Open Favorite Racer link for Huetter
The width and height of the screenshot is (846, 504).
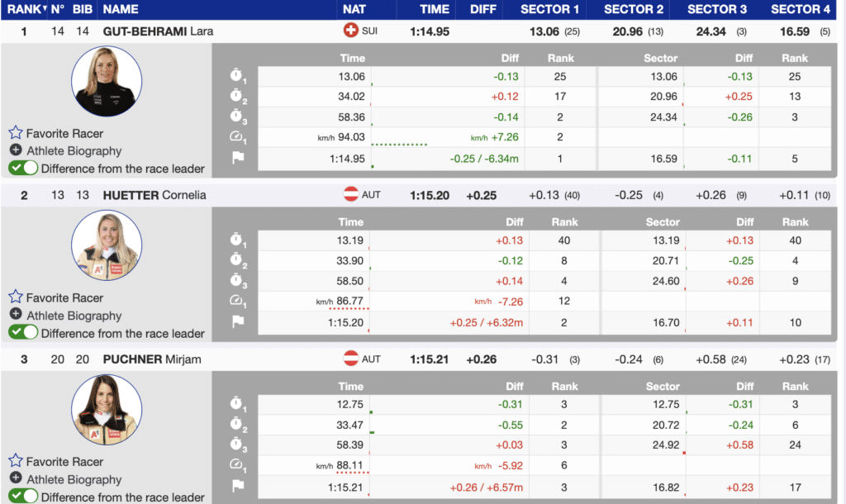pyautogui.click(x=64, y=297)
